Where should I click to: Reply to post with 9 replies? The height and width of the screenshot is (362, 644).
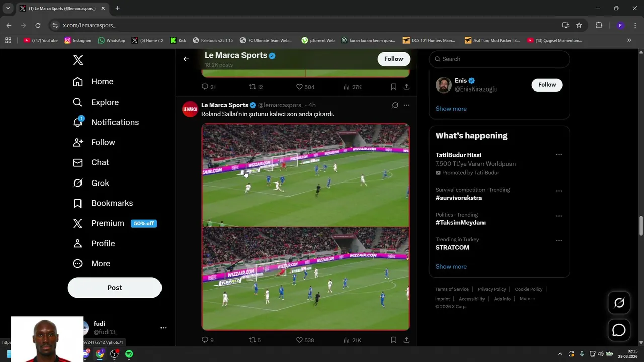(208, 340)
